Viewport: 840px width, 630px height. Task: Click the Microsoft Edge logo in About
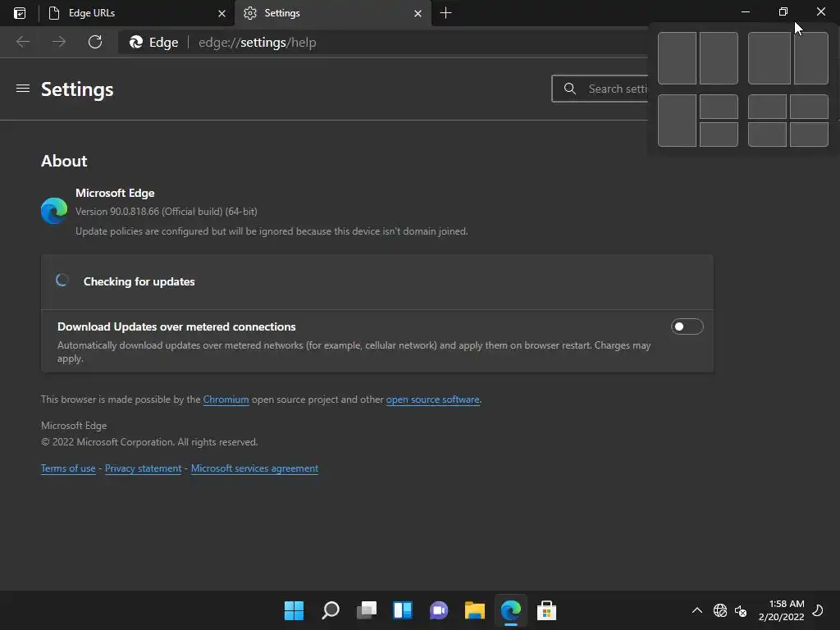54,211
